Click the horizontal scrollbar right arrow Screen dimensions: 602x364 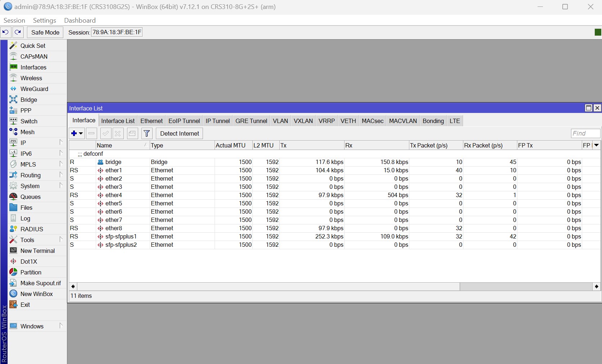tap(597, 287)
